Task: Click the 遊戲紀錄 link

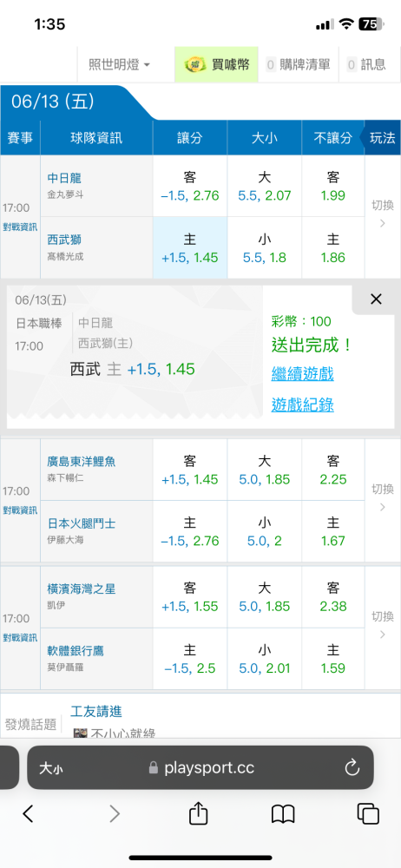Action: coord(302,405)
